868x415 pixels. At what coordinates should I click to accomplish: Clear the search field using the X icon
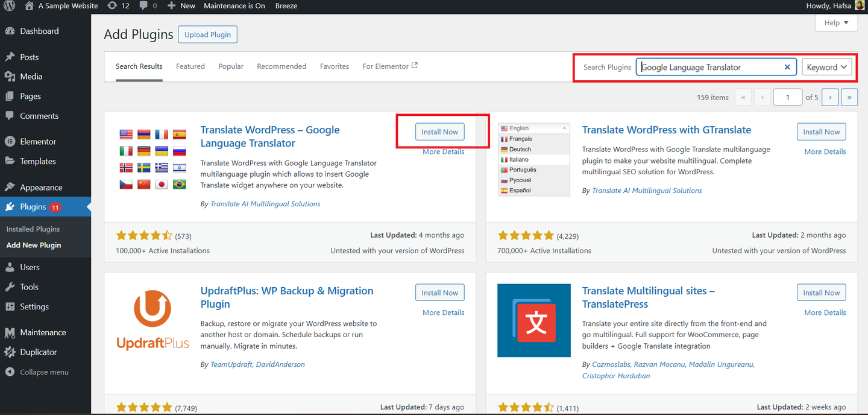pyautogui.click(x=787, y=67)
